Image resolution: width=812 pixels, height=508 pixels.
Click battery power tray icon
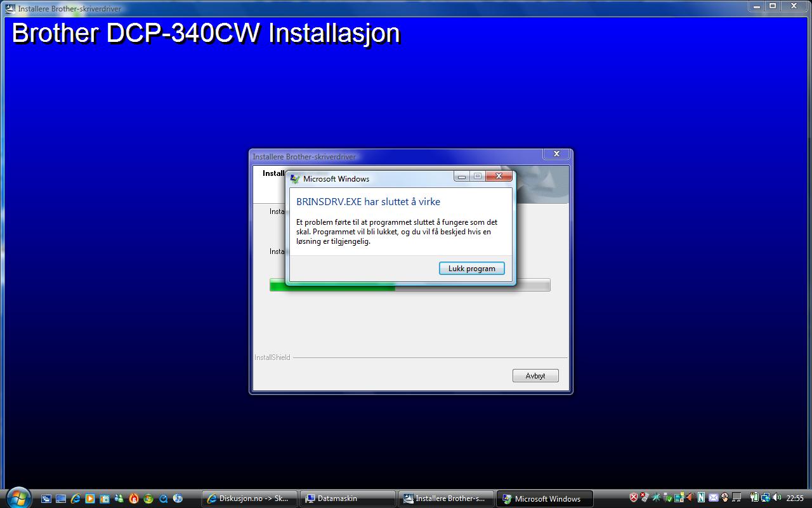click(x=754, y=497)
